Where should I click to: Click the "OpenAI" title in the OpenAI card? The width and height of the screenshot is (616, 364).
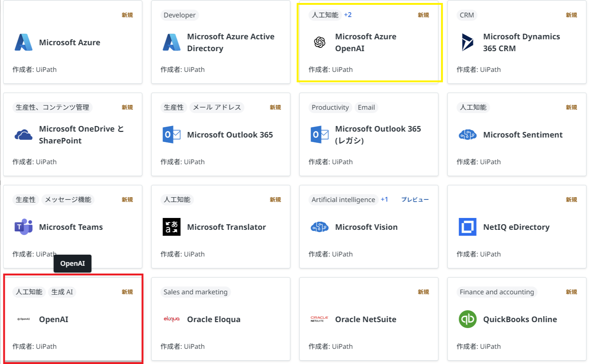(x=54, y=319)
